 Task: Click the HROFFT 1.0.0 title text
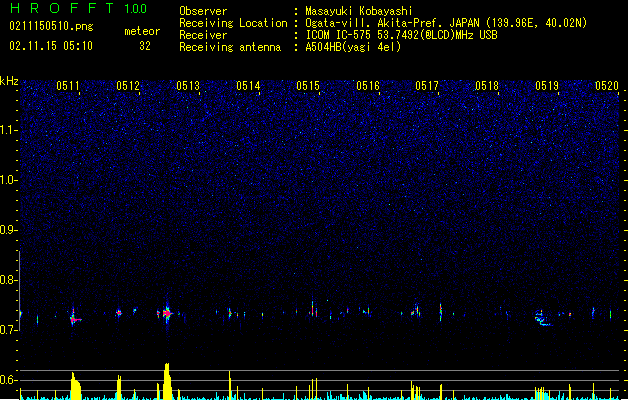pyautogui.click(x=78, y=8)
